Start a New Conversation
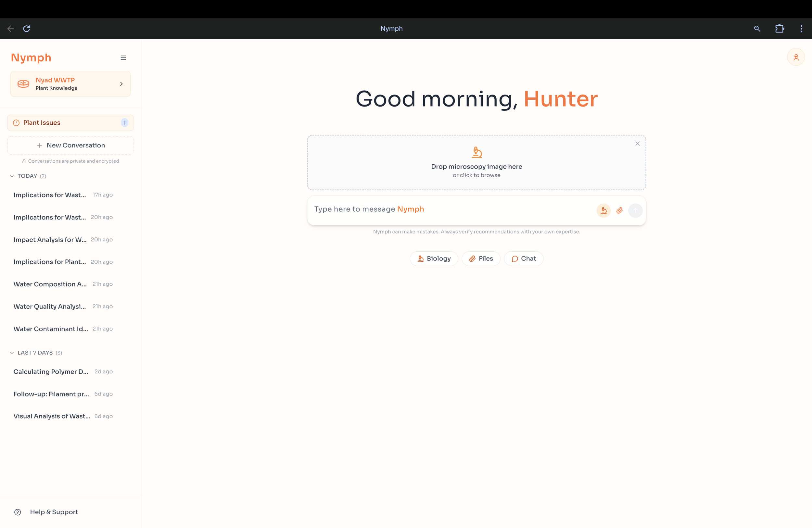The width and height of the screenshot is (812, 528). (x=70, y=145)
